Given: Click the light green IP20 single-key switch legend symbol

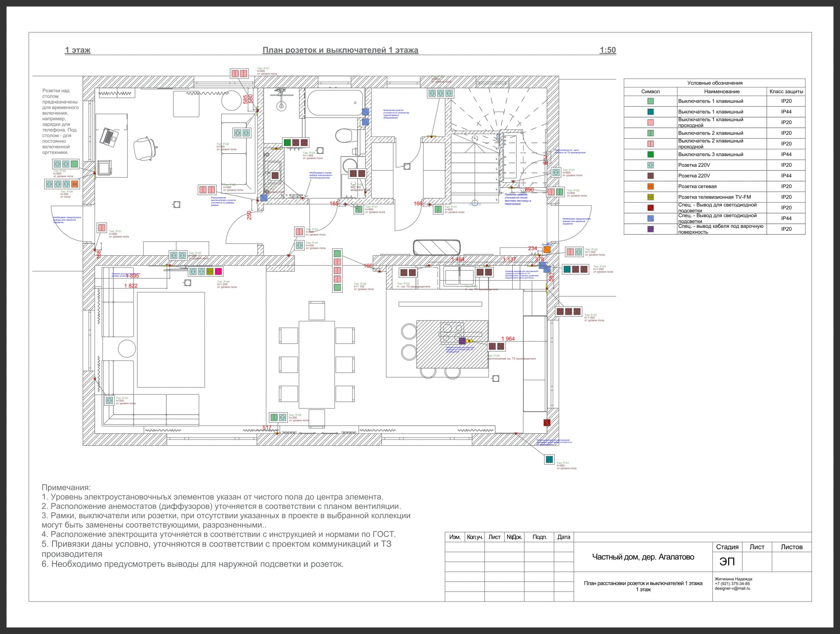Looking at the screenshot, I should 650,101.
